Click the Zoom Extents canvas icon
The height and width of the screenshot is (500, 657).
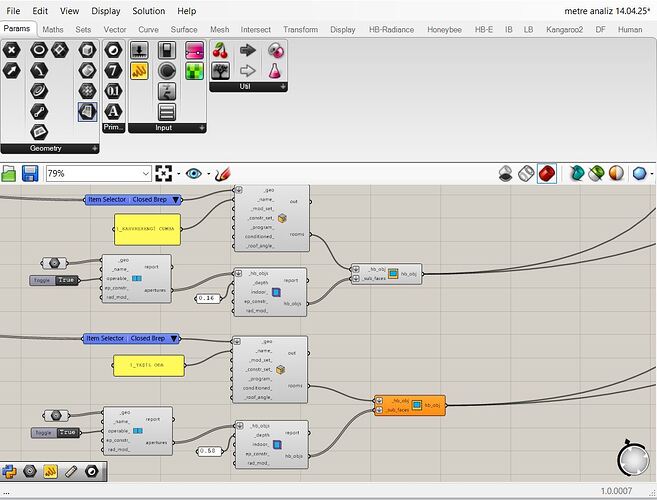163,173
